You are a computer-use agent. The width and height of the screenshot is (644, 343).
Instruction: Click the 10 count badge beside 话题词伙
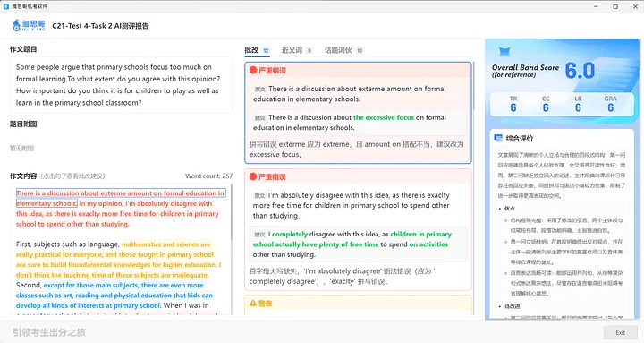360,50
